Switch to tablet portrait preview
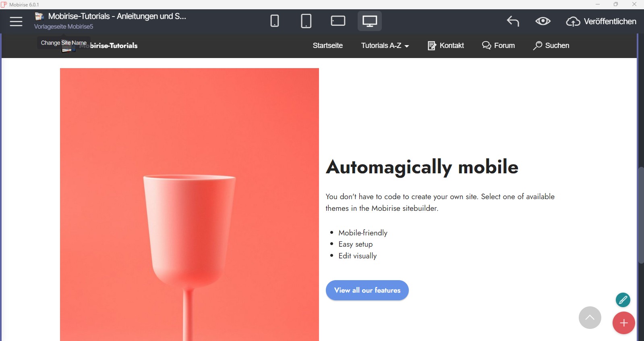Viewport: 644px width, 341px height. click(306, 21)
